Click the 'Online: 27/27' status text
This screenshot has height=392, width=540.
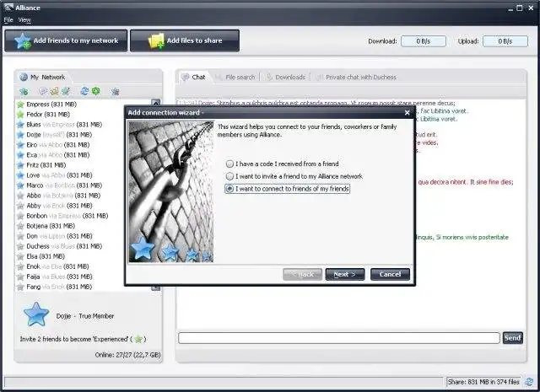127,355
